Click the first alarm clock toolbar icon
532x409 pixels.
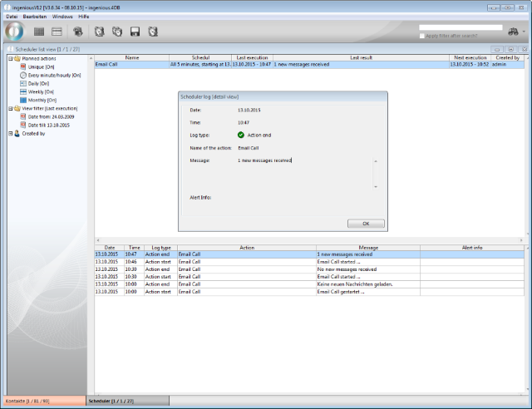click(x=99, y=32)
